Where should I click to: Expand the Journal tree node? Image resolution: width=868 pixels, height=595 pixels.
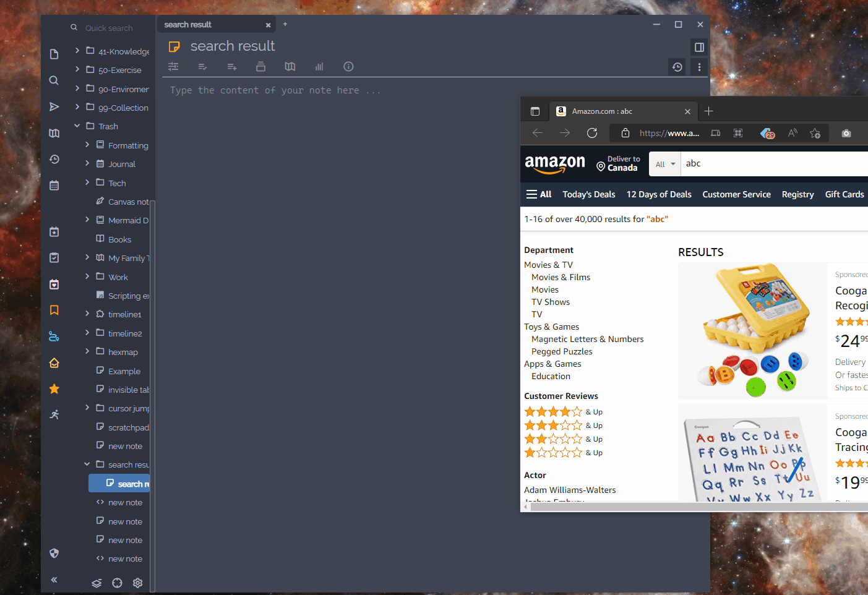87,163
